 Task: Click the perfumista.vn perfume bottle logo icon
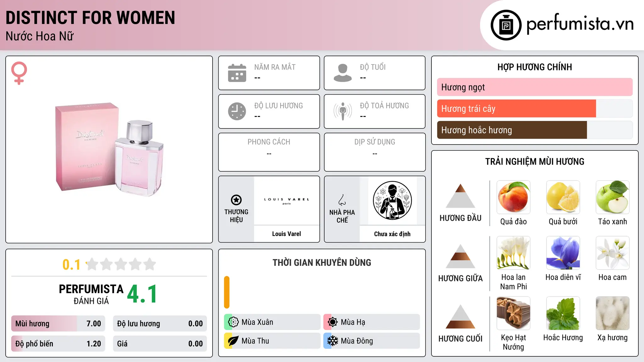click(506, 25)
